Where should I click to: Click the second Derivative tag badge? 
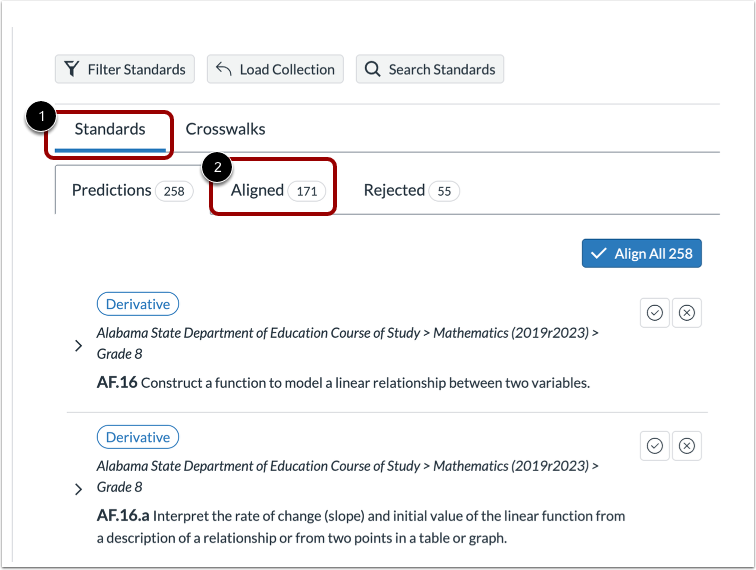point(138,437)
